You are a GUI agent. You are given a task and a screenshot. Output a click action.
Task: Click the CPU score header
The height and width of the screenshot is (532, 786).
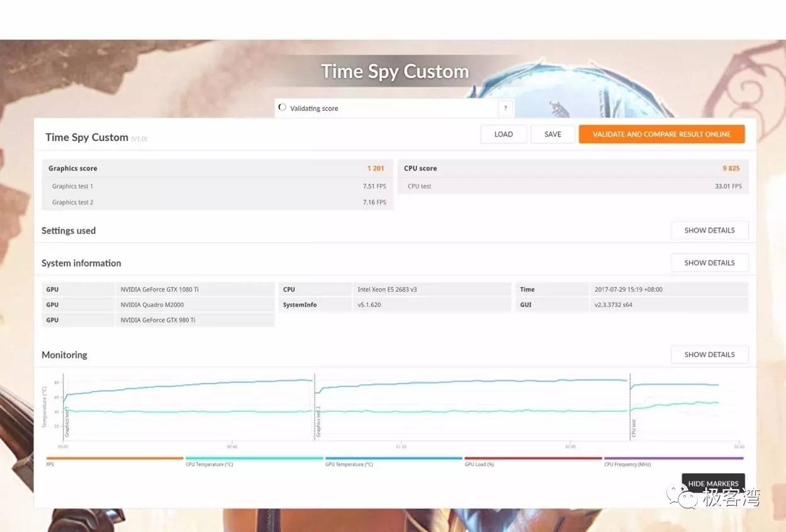tap(420, 169)
